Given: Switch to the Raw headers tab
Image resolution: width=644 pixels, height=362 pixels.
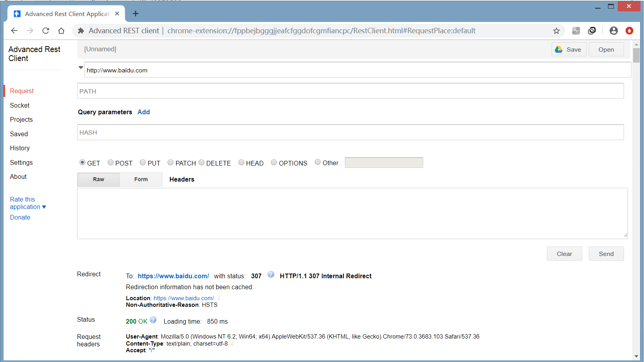Looking at the screenshot, I should tap(99, 179).
